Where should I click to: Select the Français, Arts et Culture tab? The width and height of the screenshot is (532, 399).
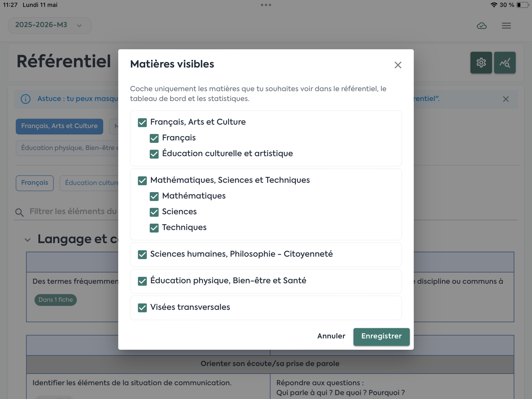tap(59, 126)
